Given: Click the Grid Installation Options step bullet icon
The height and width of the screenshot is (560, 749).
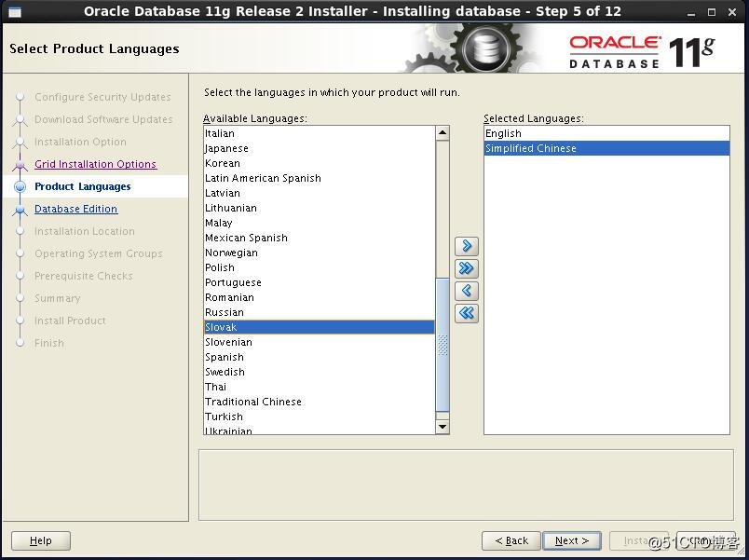Looking at the screenshot, I should click(20, 164).
